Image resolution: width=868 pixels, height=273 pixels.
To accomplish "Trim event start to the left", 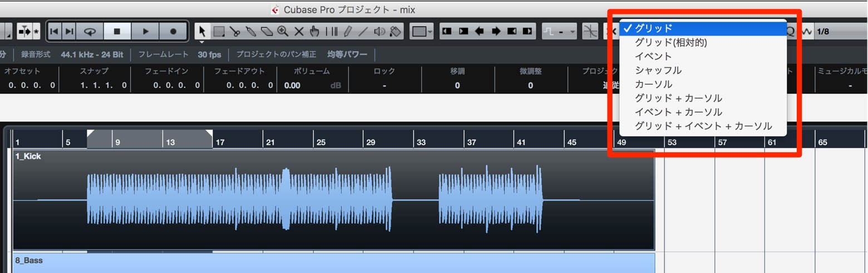I will (446, 32).
